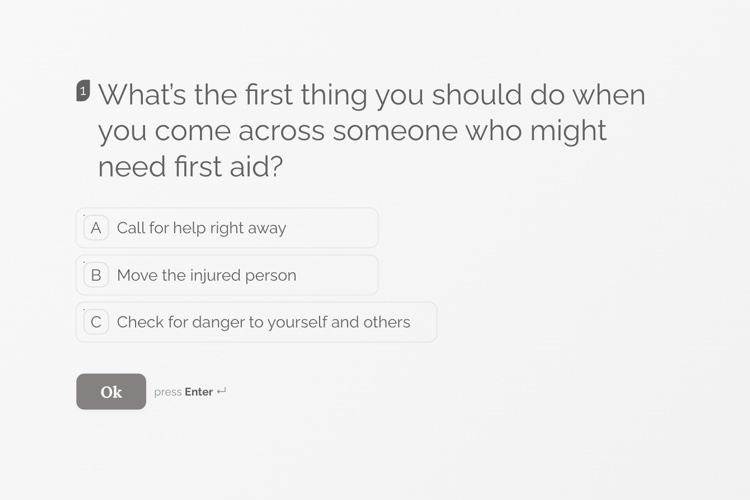Pick "Check for danger to yourself and others"
The image size is (750, 500).
pyautogui.click(x=256, y=322)
